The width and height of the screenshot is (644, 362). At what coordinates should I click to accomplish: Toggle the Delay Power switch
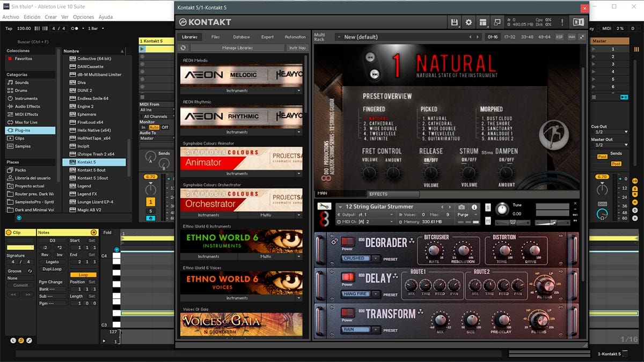click(348, 277)
